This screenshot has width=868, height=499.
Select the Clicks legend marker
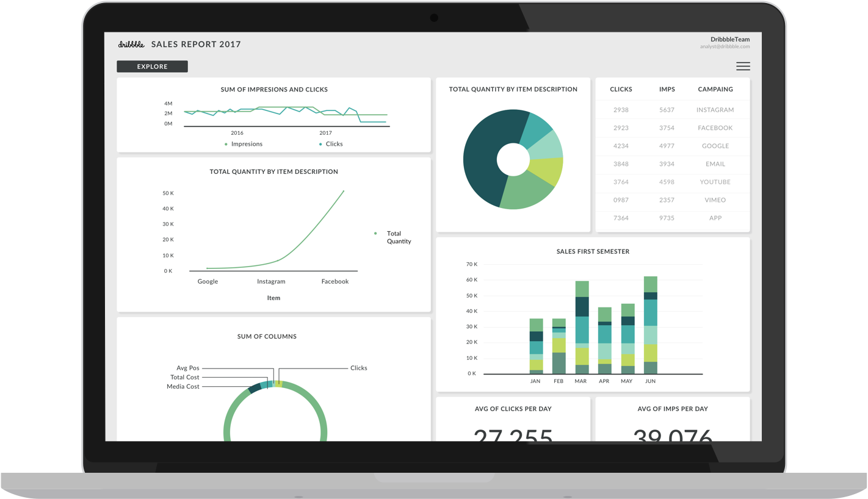click(x=320, y=144)
